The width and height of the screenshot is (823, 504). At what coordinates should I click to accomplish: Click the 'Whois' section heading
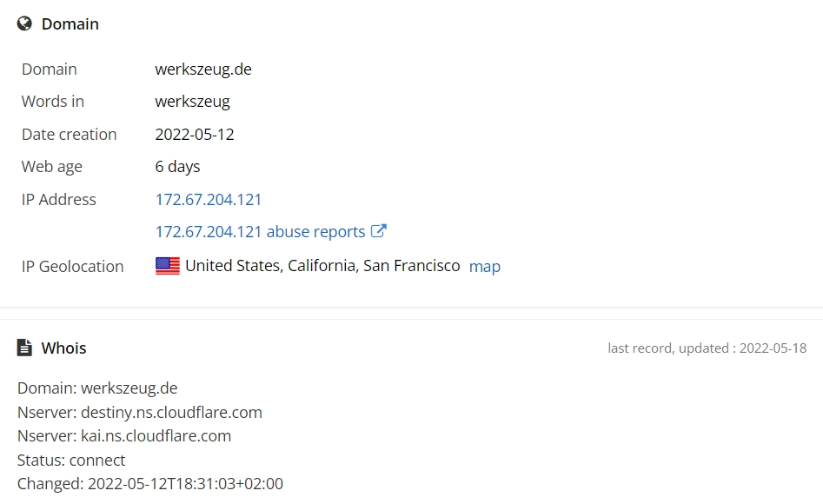click(63, 348)
